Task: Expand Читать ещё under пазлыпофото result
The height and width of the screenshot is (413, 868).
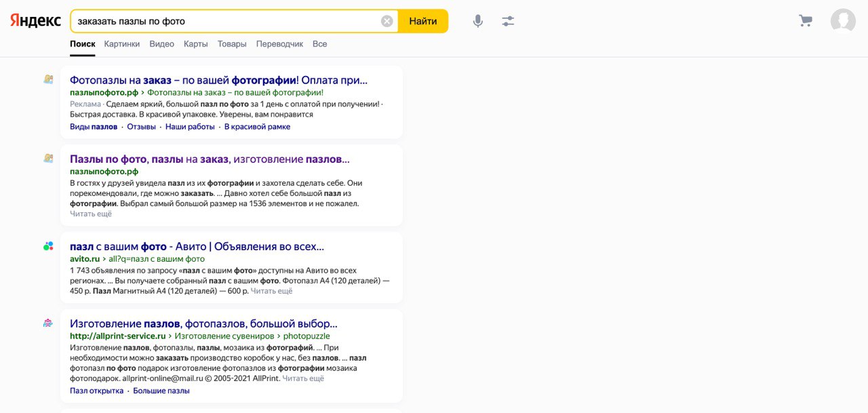Action: [91, 214]
